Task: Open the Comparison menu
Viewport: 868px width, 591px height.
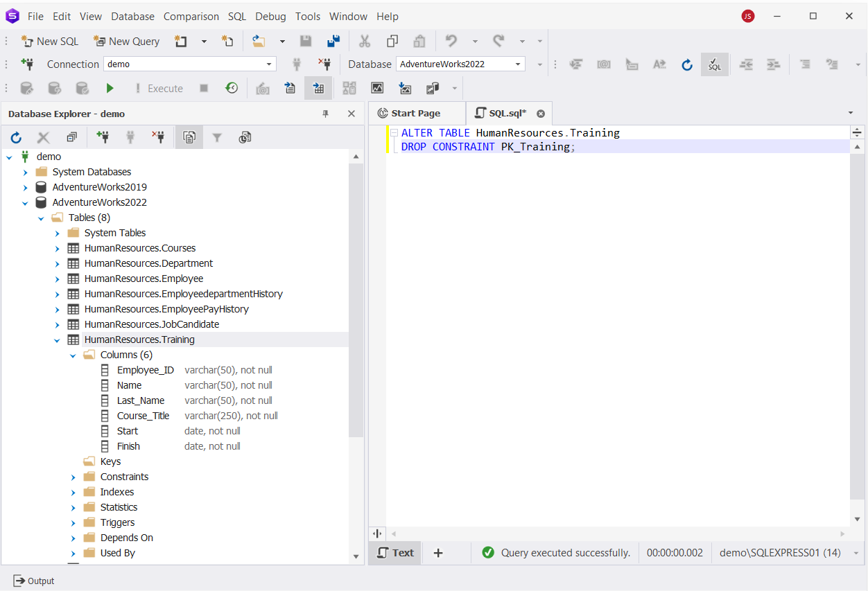Action: click(191, 16)
